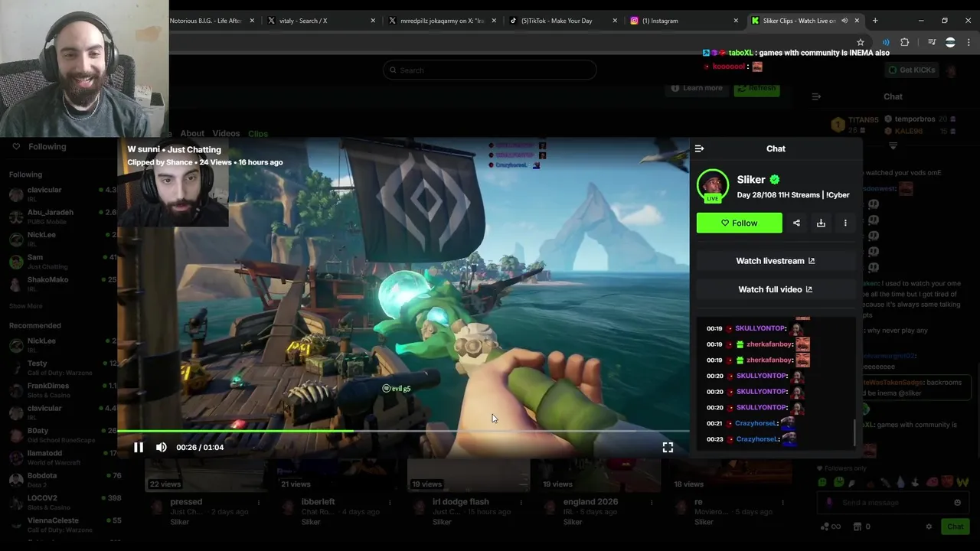Open the Videos tab on the channel page

(x=226, y=133)
